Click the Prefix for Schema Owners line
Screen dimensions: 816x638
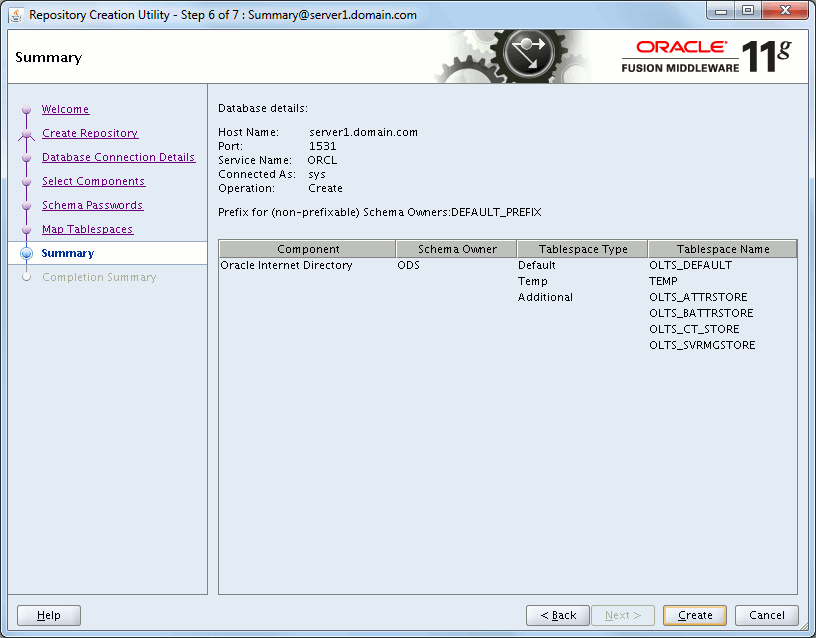click(x=380, y=212)
